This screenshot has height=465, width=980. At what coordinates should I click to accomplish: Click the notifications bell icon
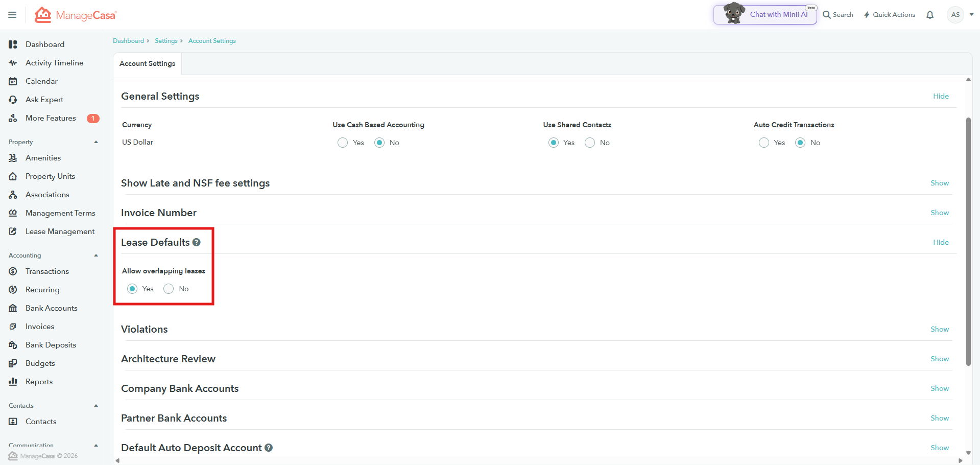pos(930,15)
